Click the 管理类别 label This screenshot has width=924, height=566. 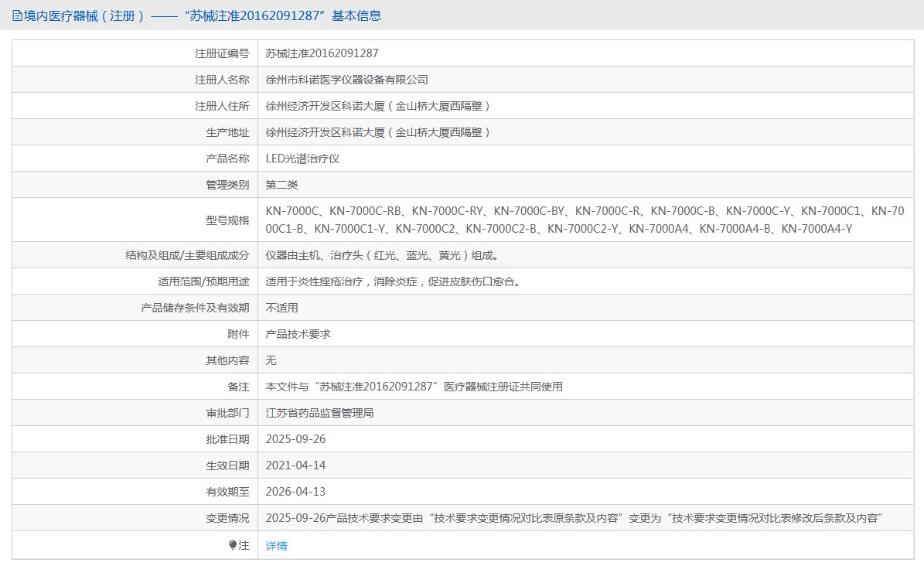click(227, 185)
